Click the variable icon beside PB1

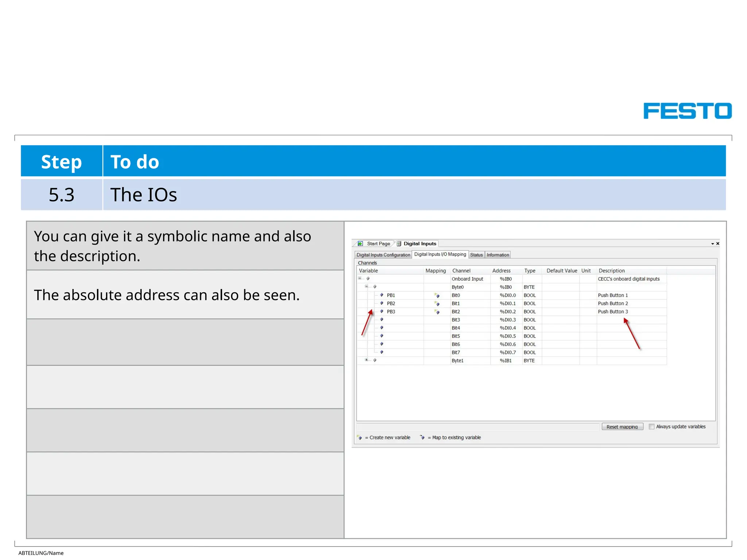pos(382,295)
